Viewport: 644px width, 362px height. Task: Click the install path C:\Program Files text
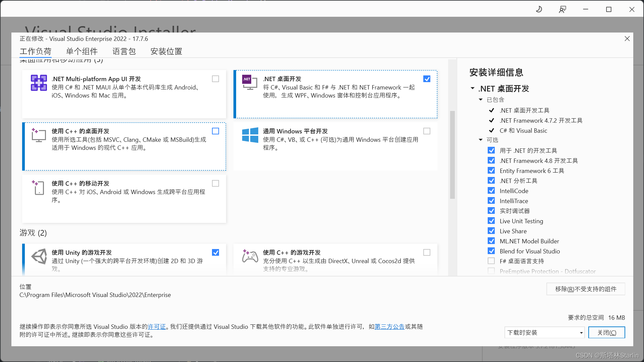click(95, 295)
